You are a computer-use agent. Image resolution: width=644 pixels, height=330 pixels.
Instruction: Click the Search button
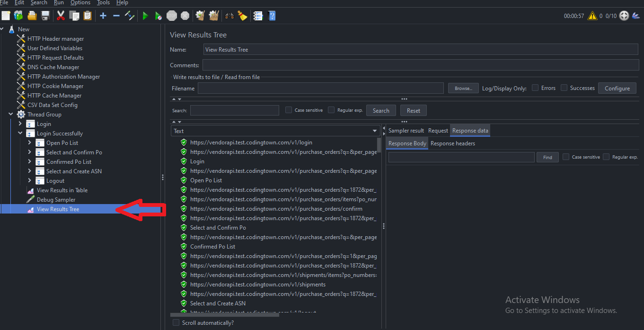[x=381, y=110]
